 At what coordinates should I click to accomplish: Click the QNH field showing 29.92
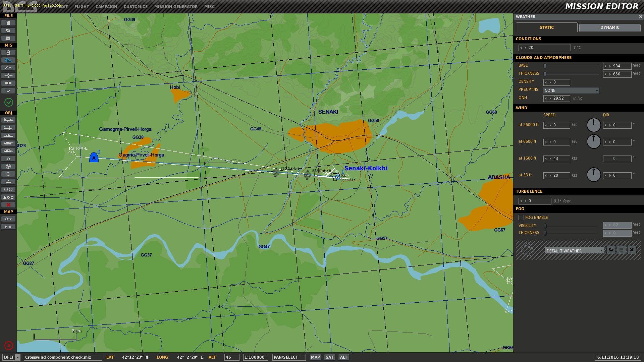coord(557,99)
